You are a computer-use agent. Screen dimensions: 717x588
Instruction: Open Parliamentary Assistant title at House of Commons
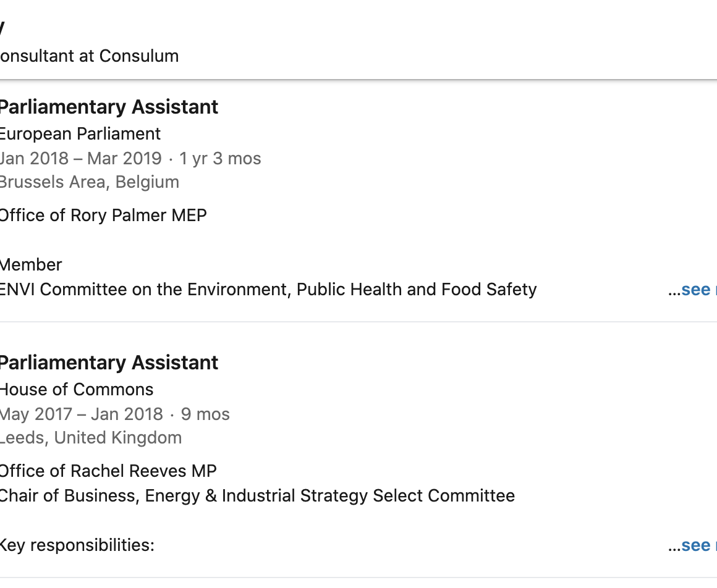tap(109, 363)
